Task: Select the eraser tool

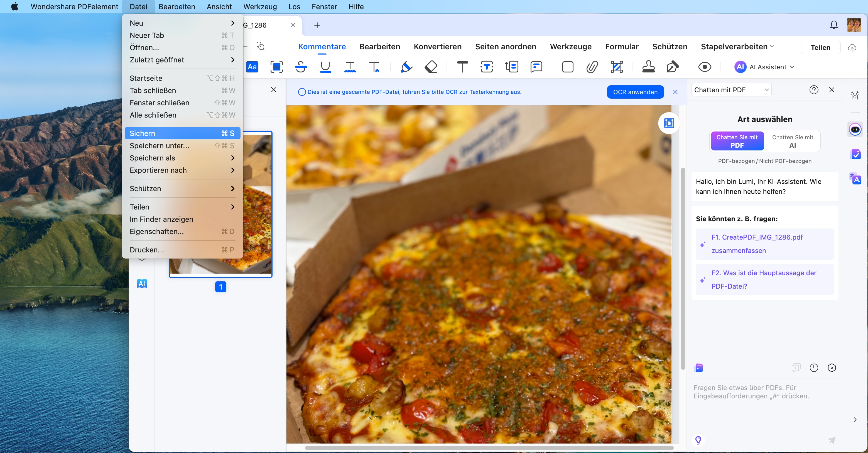Action: coord(431,67)
